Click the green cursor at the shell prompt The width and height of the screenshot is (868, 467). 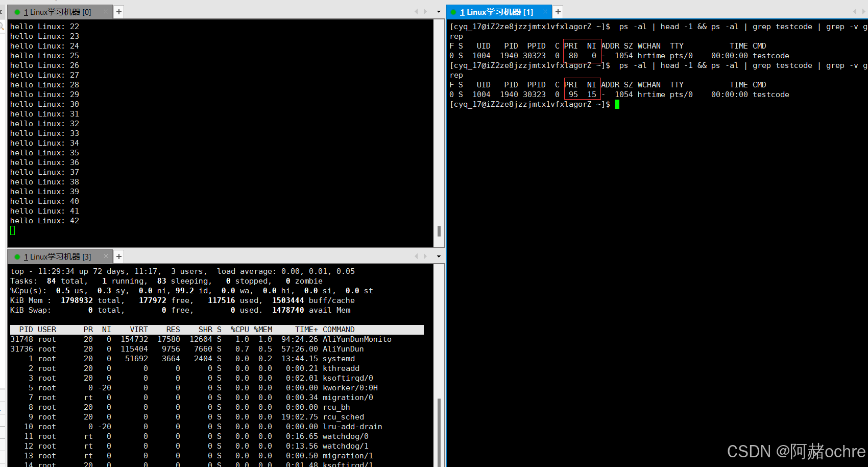pyautogui.click(x=617, y=104)
